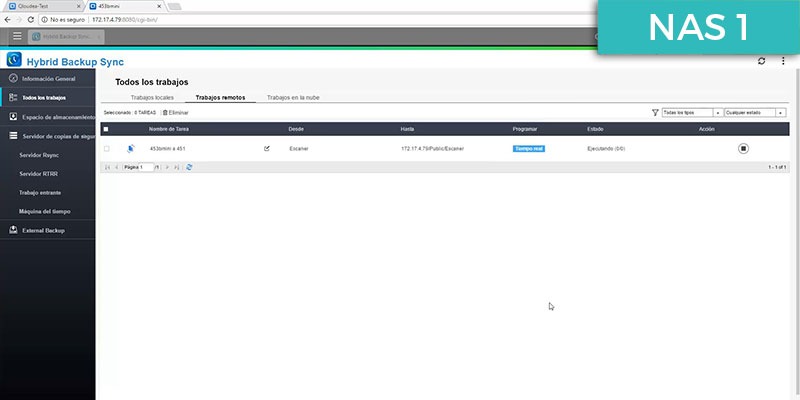Open the three-dot more options menu
The width and height of the screenshot is (800, 400).
click(x=783, y=61)
